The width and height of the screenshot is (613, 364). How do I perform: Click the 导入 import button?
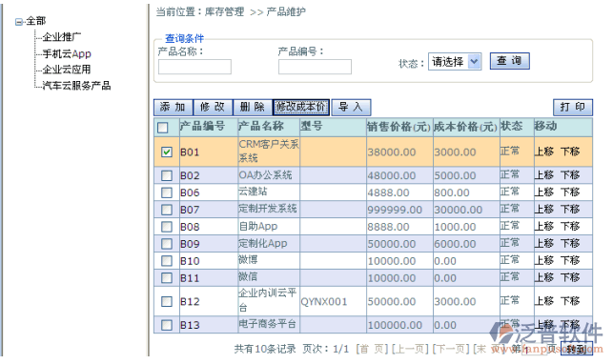pyautogui.click(x=351, y=107)
